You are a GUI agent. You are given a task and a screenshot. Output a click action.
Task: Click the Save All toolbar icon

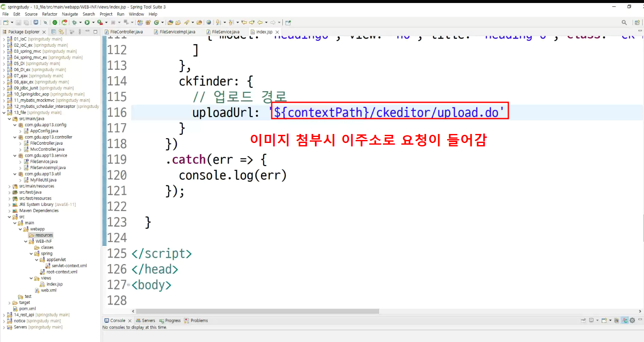click(27, 22)
